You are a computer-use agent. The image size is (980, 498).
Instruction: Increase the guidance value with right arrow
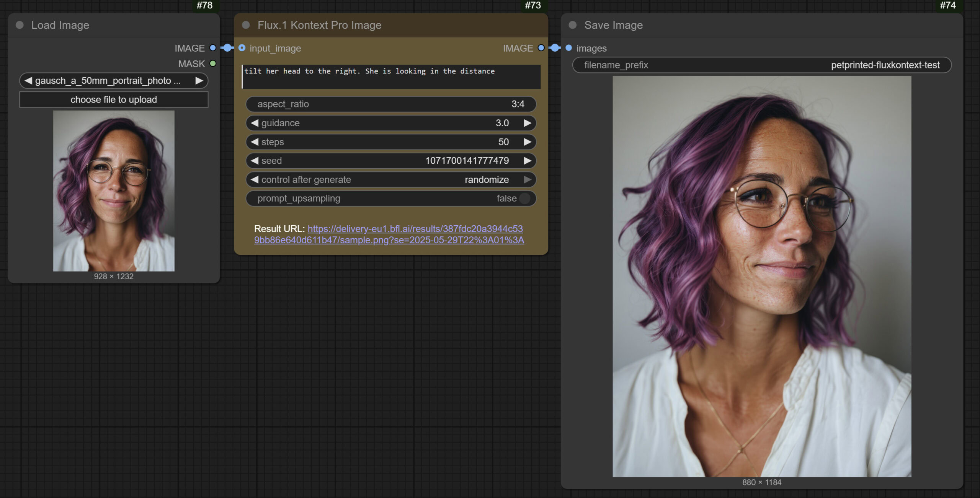pos(527,123)
